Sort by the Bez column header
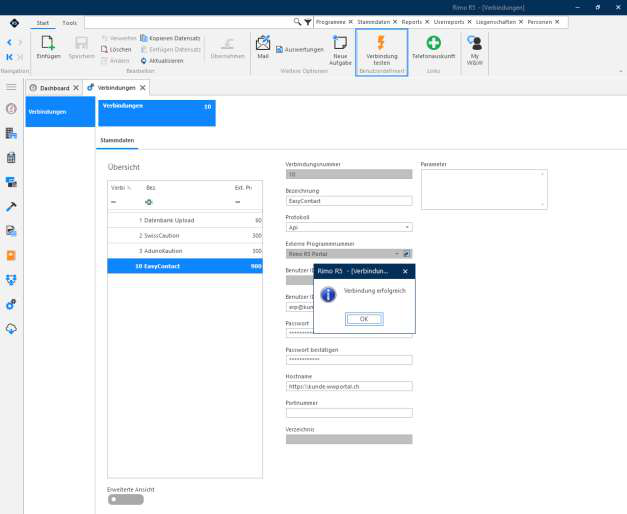 [x=151, y=188]
